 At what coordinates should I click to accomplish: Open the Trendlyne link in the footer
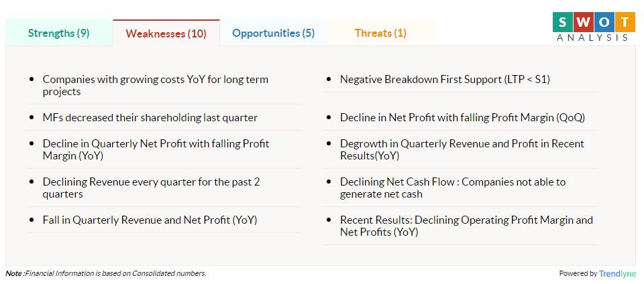(x=617, y=274)
